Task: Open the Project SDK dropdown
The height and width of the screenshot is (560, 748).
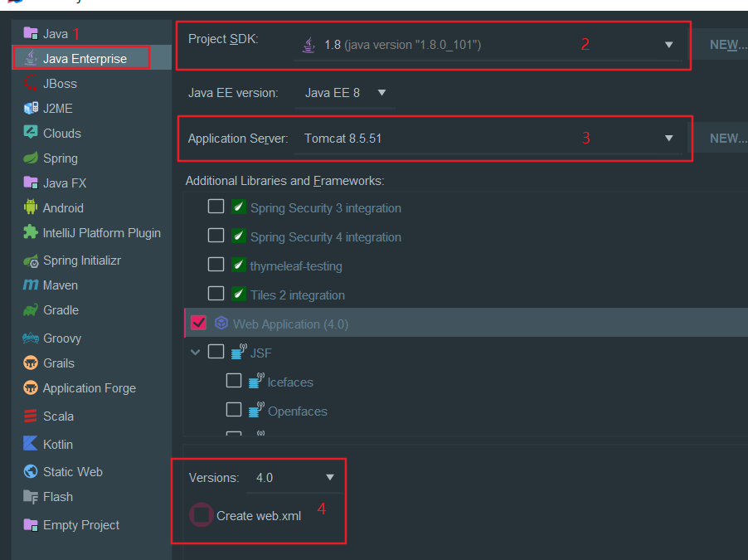Action: (488, 45)
